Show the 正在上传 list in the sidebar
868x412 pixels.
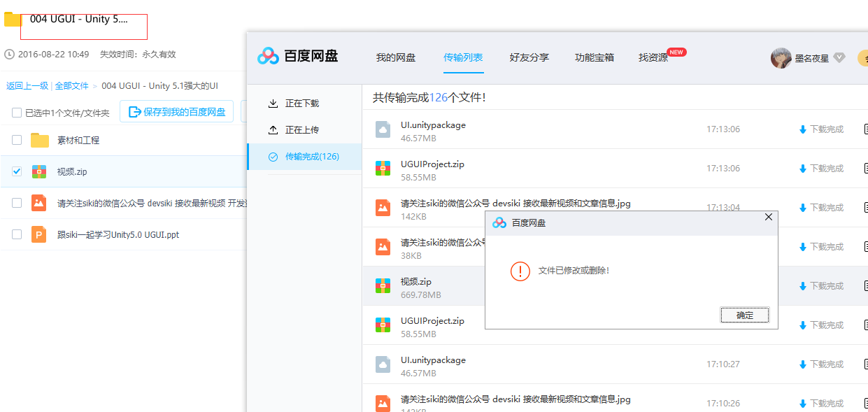click(x=304, y=130)
